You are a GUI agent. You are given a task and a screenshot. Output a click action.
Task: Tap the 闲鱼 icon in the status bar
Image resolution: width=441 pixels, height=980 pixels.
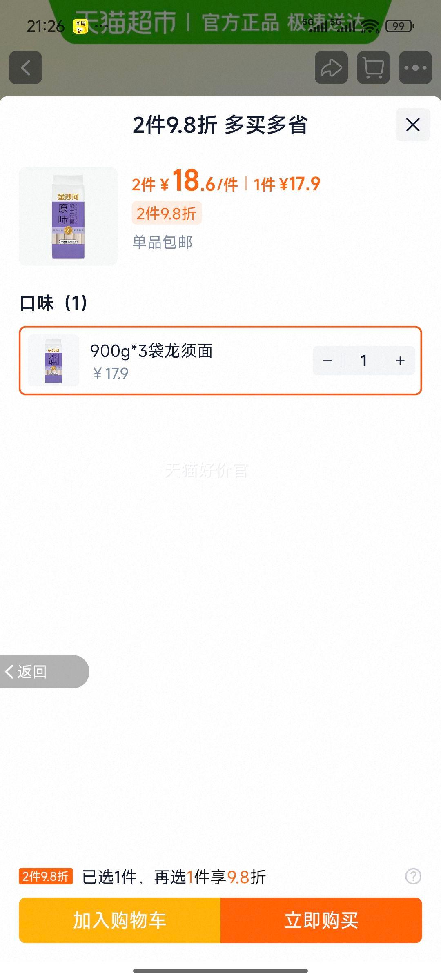click(80, 25)
